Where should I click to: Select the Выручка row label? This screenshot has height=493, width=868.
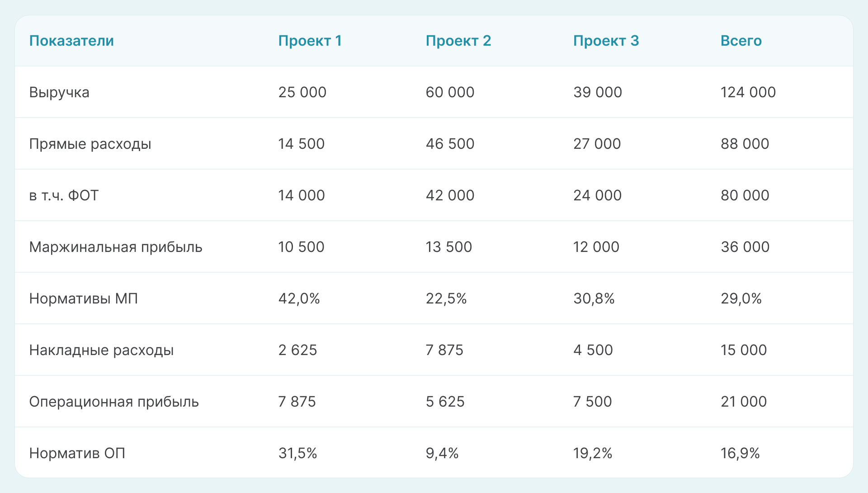pyautogui.click(x=59, y=92)
